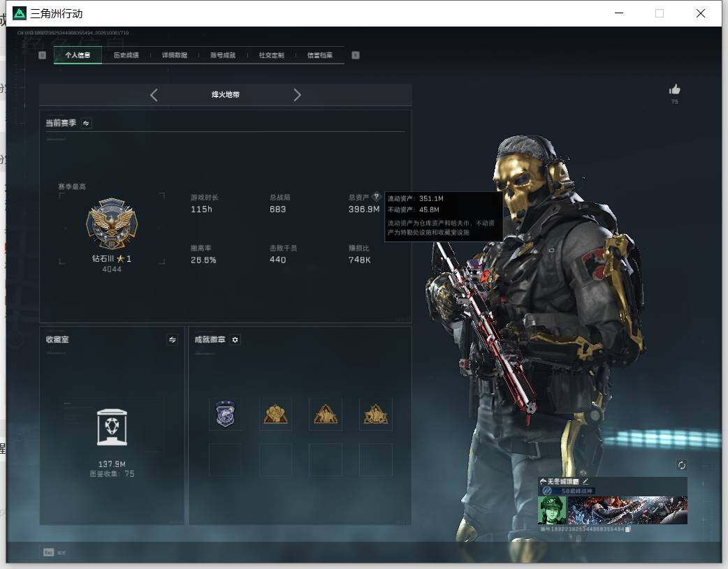This screenshot has height=569, width=728.
Task: Toggle the season switch icon beside 当前赛季
Action: coord(86,123)
